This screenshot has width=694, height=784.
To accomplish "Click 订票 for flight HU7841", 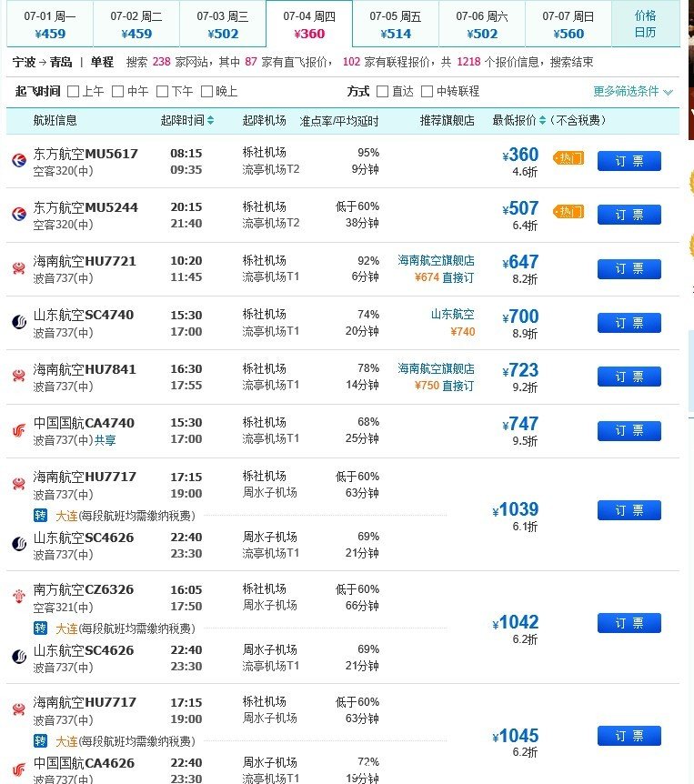I will point(629,377).
